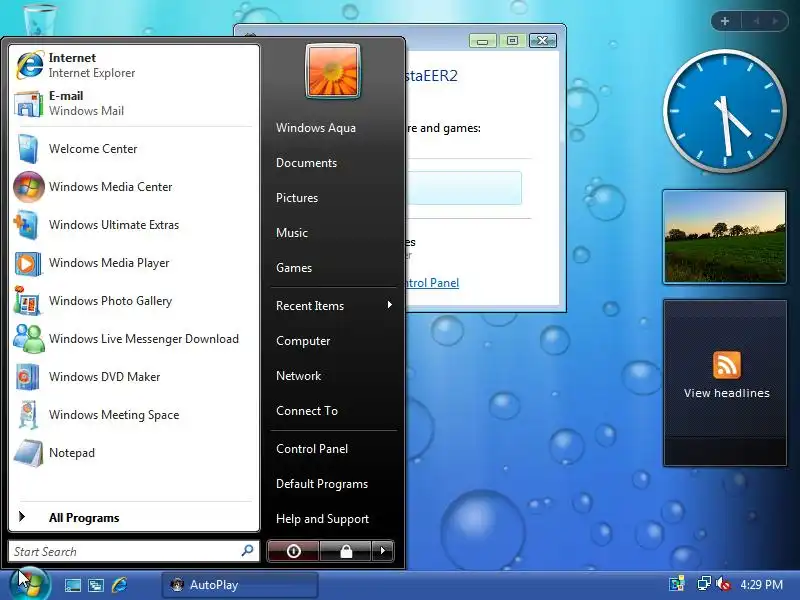
Task: Open Pictures from Start menu
Action: click(297, 198)
